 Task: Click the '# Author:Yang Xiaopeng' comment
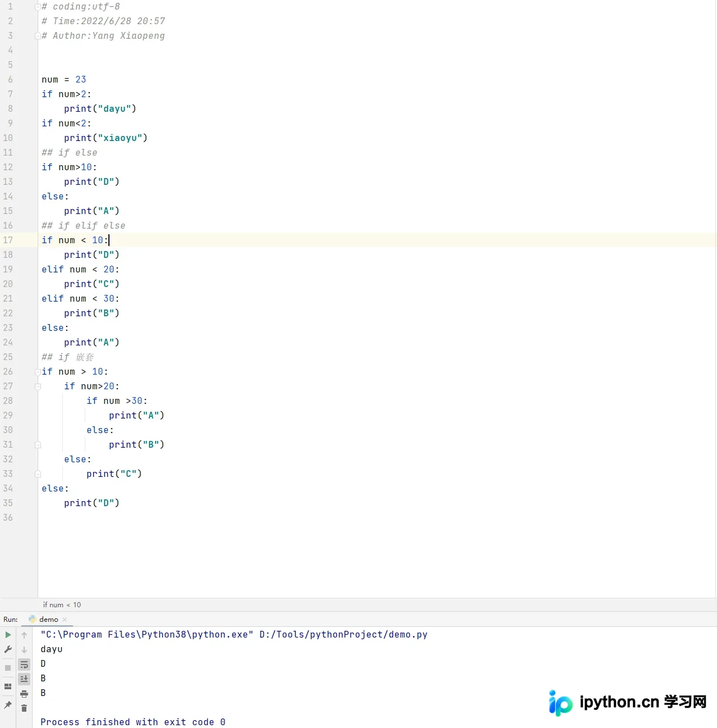[x=103, y=36]
